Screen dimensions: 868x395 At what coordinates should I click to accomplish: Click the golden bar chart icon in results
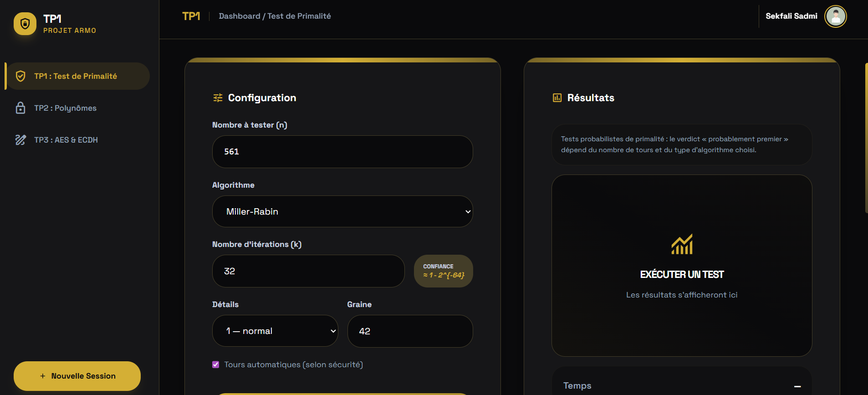click(x=681, y=245)
